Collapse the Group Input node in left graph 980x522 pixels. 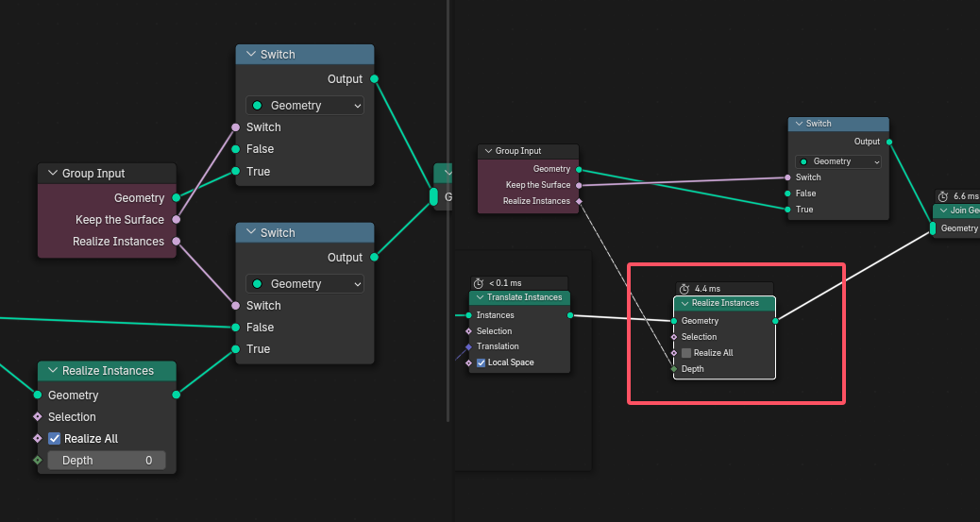pos(53,173)
